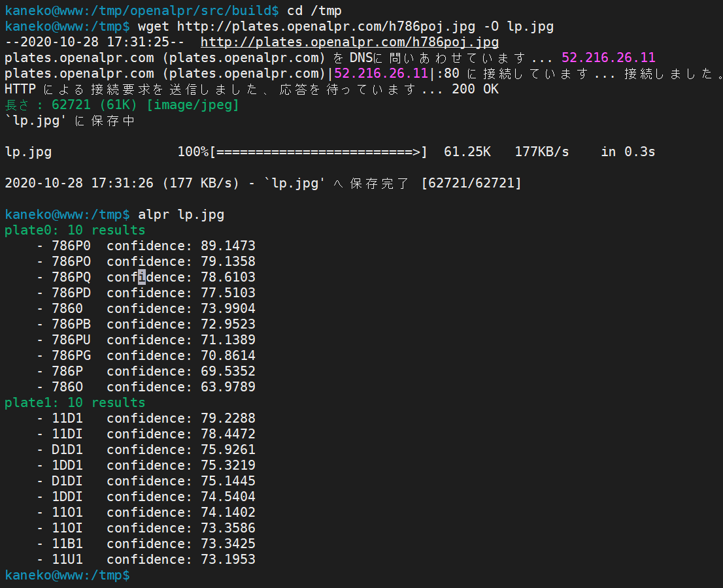Click the '786PD' plate result
This screenshot has width=723, height=588.
click(71, 293)
